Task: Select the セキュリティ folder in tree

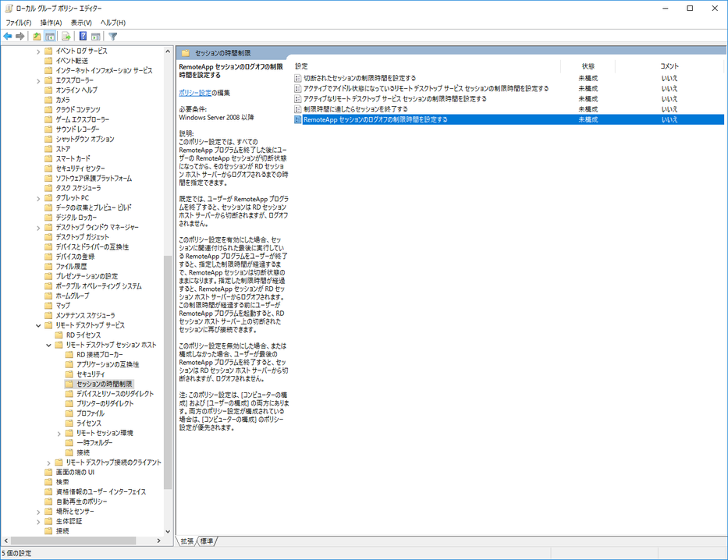Action: click(91, 374)
